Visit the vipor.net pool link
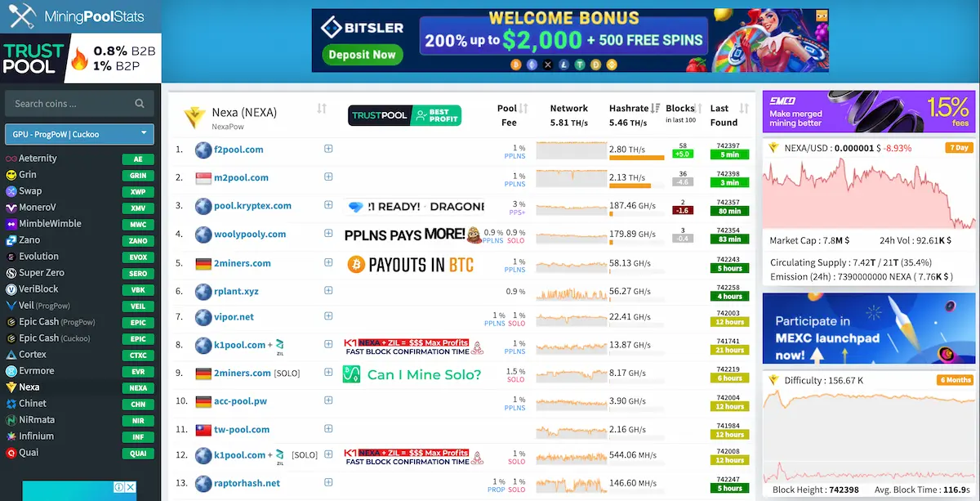 (234, 317)
